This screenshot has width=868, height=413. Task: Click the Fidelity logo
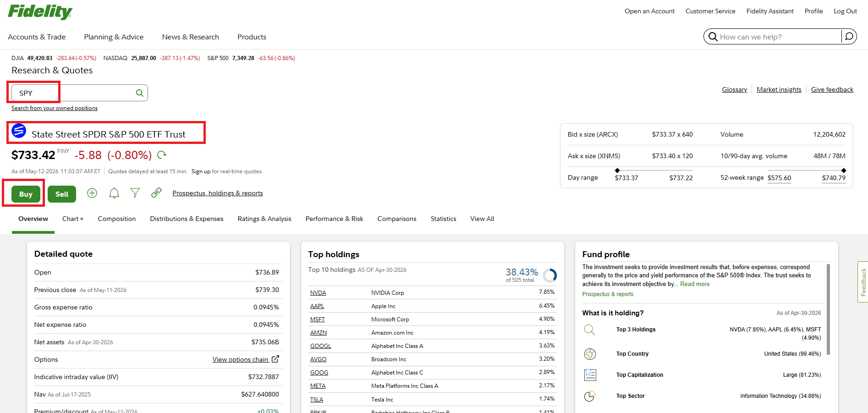point(40,12)
